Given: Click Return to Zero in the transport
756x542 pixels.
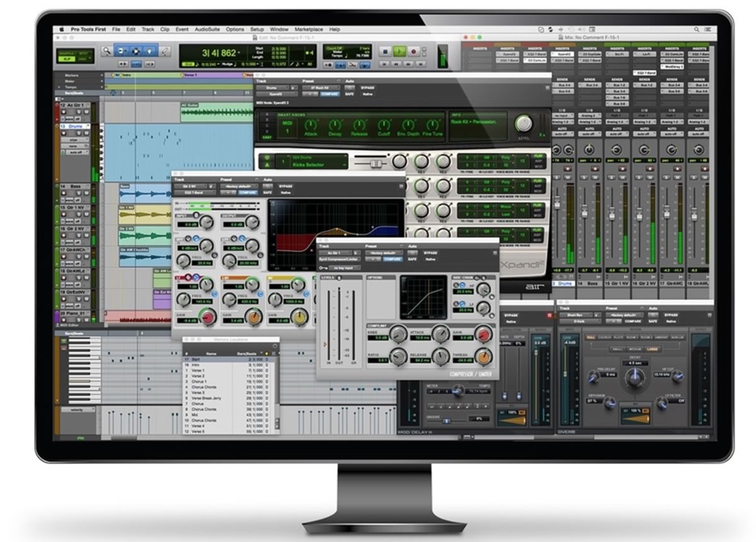Looking at the screenshot, I should (x=384, y=64).
